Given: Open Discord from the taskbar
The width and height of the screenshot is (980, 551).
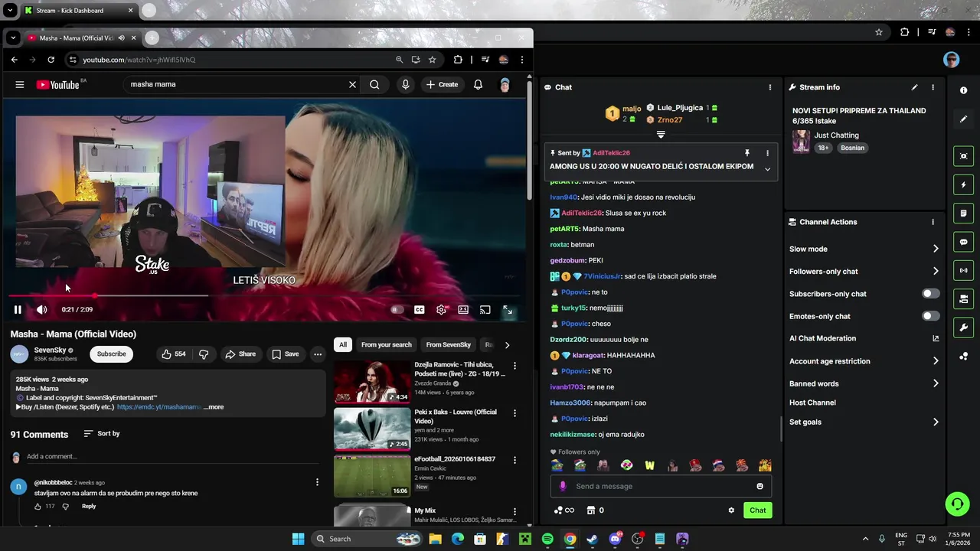Looking at the screenshot, I should pos(615,540).
